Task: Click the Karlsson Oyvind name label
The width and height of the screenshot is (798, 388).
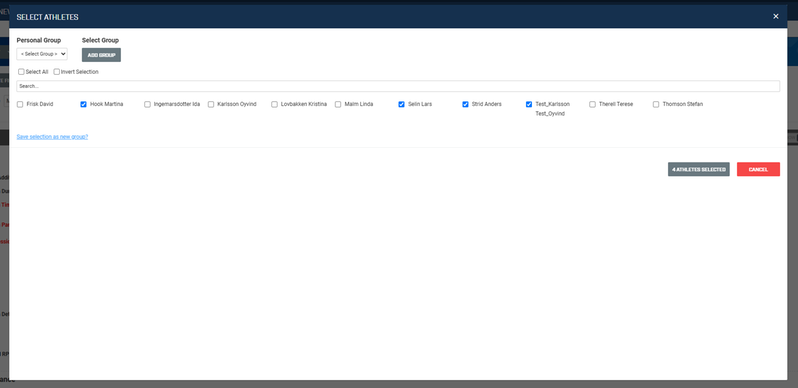Action: pos(237,104)
